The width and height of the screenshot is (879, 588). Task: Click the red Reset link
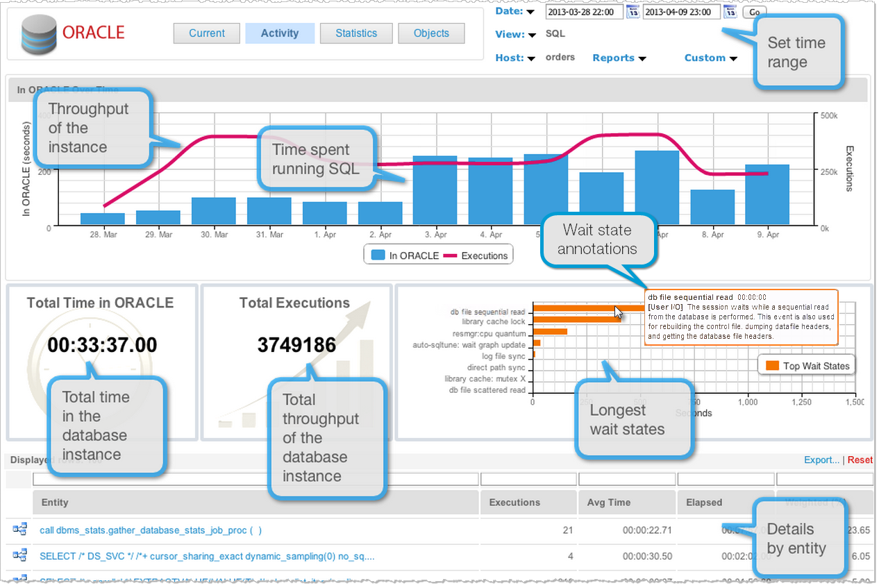point(860,460)
